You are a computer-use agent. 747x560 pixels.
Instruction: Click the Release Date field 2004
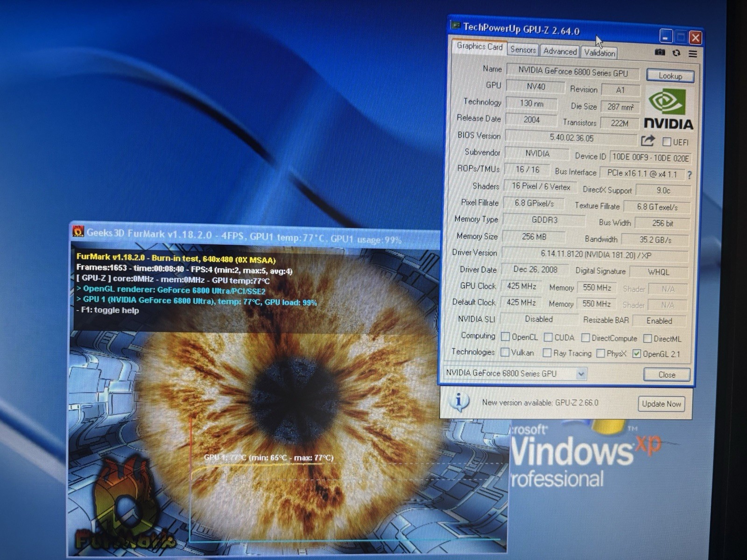[x=531, y=119]
